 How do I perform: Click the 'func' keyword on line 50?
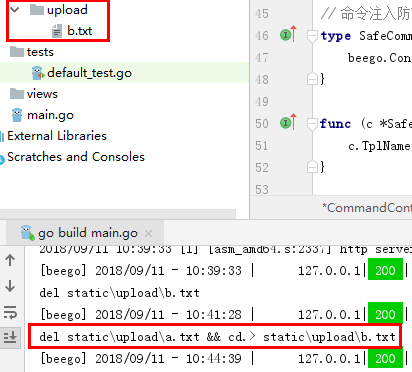click(x=335, y=124)
